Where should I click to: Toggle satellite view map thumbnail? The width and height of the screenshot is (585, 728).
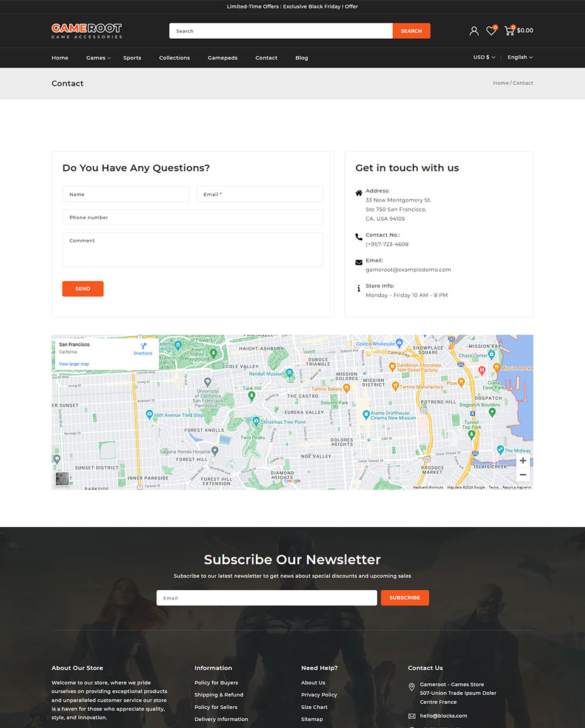tap(62, 479)
